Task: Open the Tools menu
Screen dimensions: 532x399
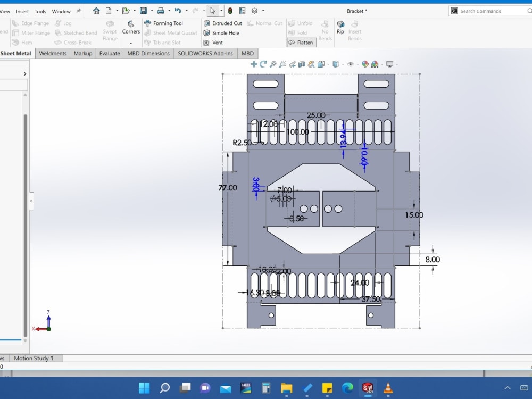Action: 40,11
